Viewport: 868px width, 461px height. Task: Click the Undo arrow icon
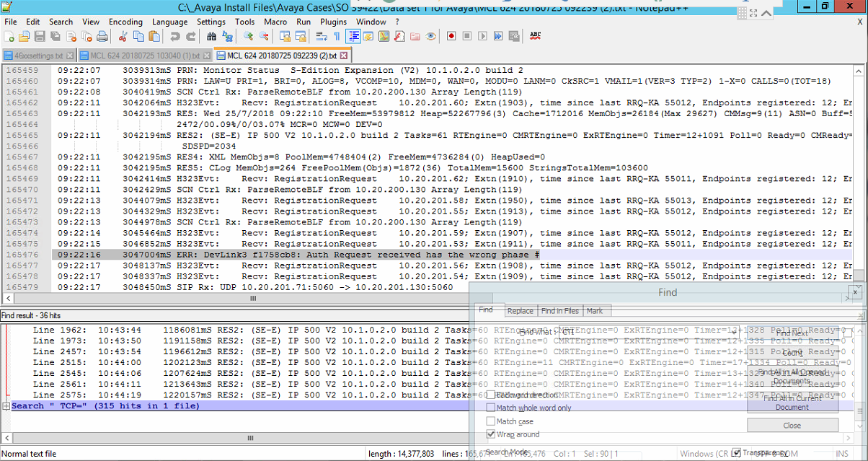[x=176, y=36]
